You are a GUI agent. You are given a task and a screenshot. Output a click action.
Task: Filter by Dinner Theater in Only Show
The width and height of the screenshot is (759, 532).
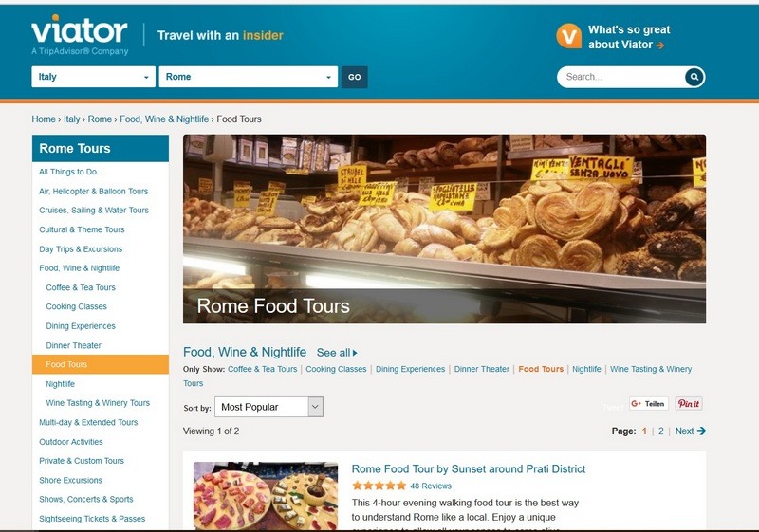481,369
